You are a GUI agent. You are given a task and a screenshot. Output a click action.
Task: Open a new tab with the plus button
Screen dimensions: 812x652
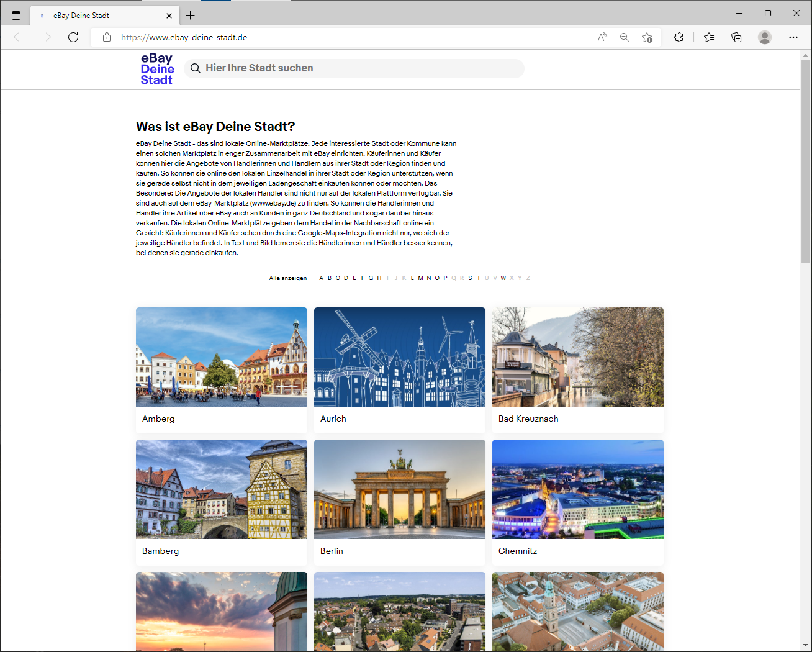[x=191, y=15]
